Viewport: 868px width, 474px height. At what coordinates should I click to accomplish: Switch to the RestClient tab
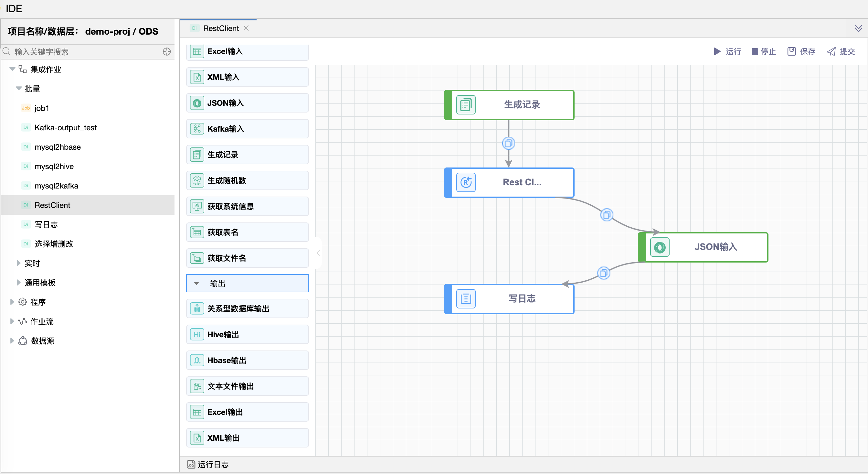click(x=221, y=28)
